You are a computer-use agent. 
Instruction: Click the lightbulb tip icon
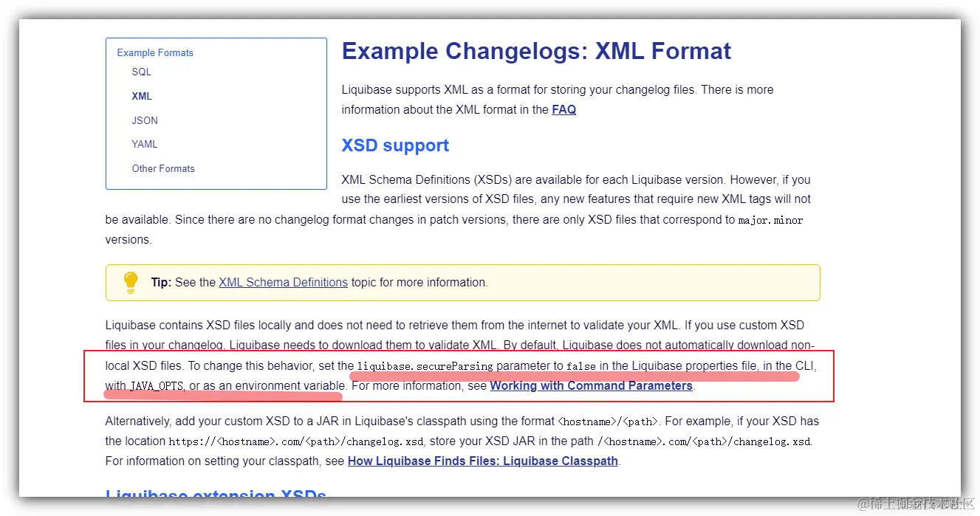[x=130, y=282]
